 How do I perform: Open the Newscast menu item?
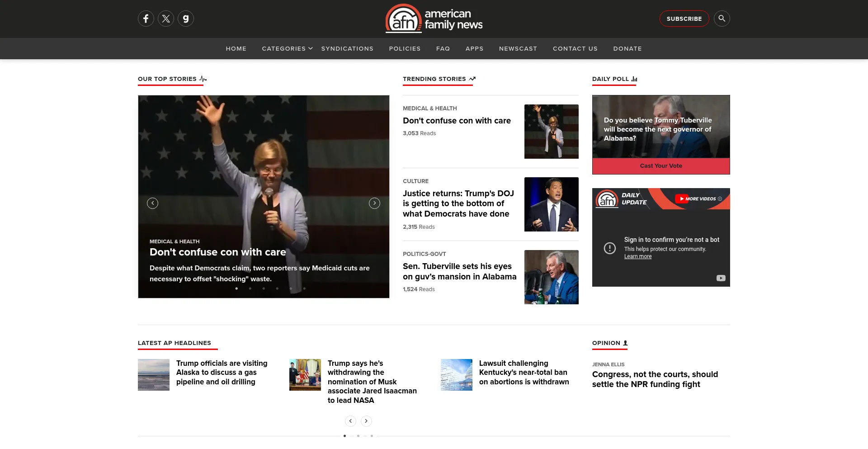pyautogui.click(x=518, y=48)
